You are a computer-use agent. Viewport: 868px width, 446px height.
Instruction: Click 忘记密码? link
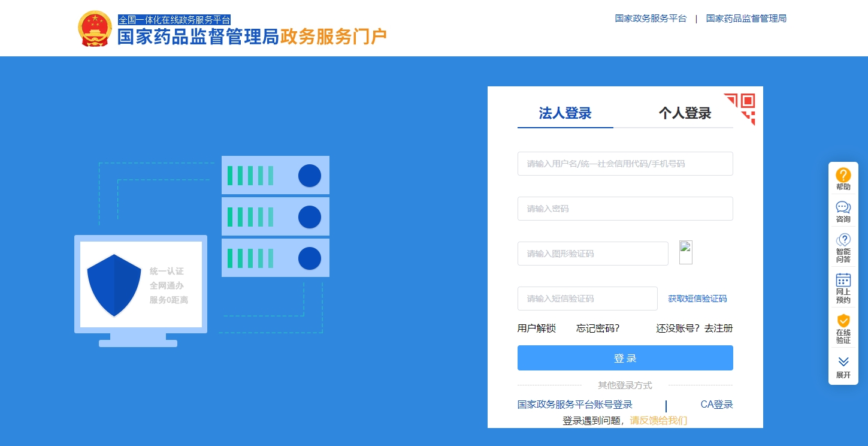pos(598,329)
